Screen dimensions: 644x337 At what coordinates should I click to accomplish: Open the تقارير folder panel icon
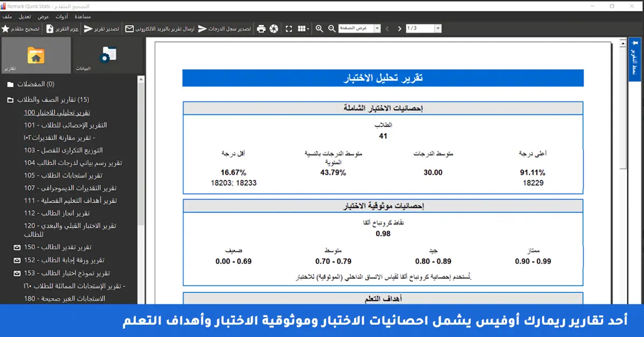(x=36, y=55)
